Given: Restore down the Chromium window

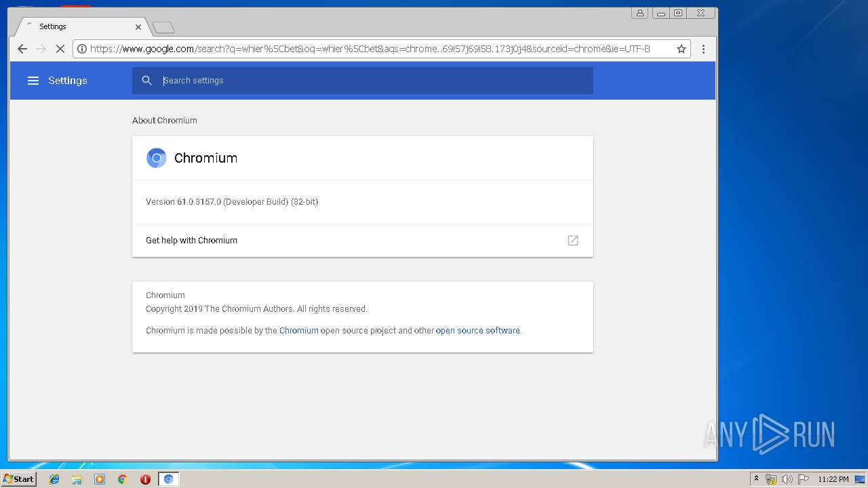Looking at the screenshot, I should (x=678, y=13).
